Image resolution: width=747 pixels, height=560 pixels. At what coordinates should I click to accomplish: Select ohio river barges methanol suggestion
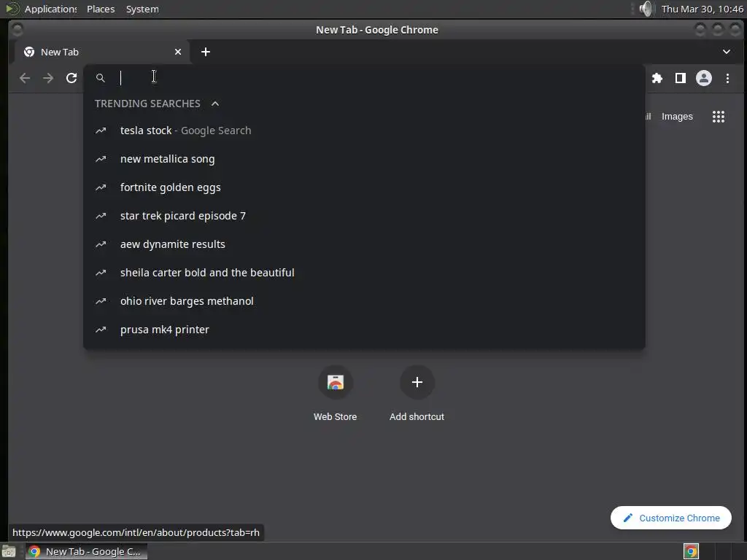pos(364,301)
